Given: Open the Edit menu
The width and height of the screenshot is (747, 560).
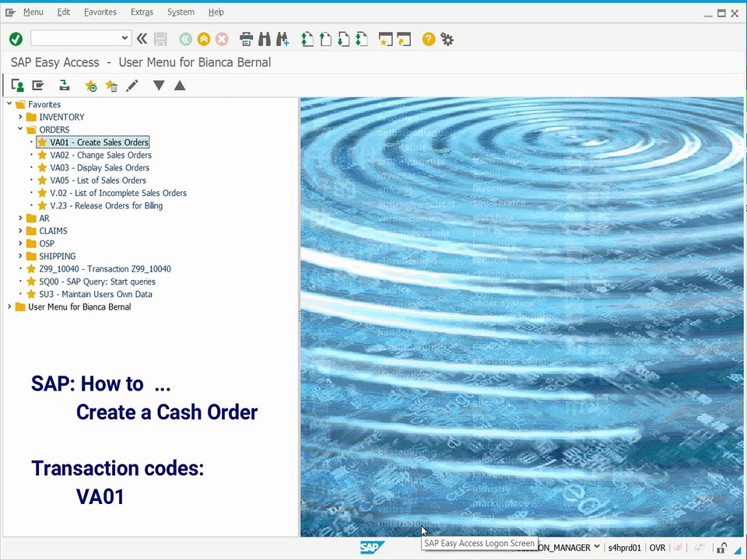Looking at the screenshot, I should coord(63,12).
